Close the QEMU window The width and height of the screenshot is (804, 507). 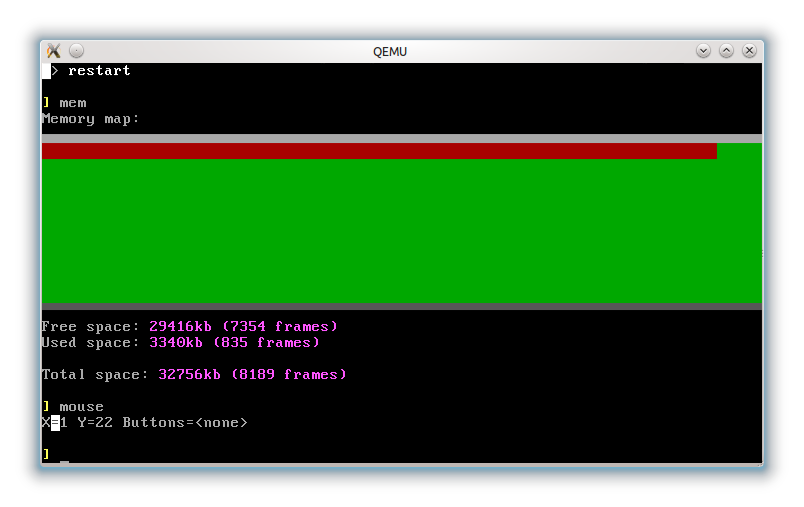pos(749,51)
